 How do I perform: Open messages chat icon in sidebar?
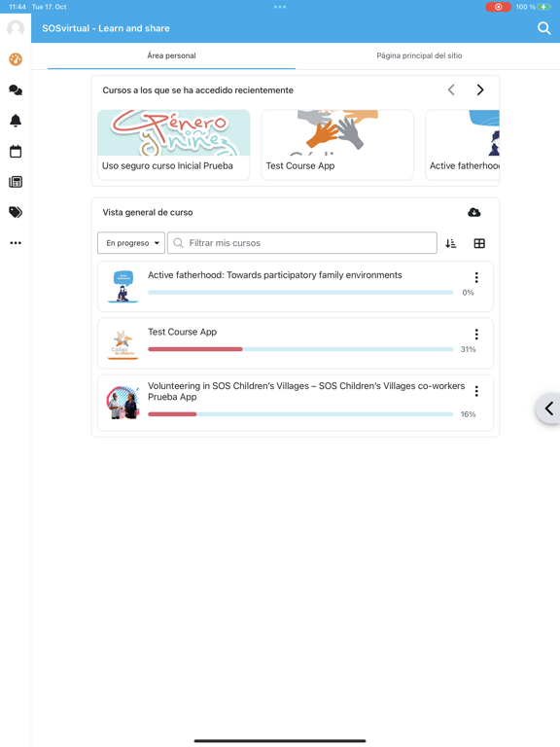click(16, 90)
